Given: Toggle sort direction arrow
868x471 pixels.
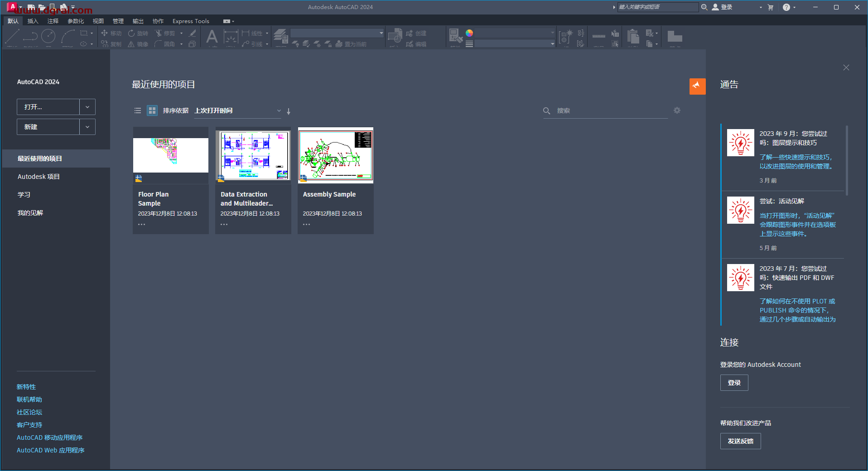Looking at the screenshot, I should tap(289, 111).
